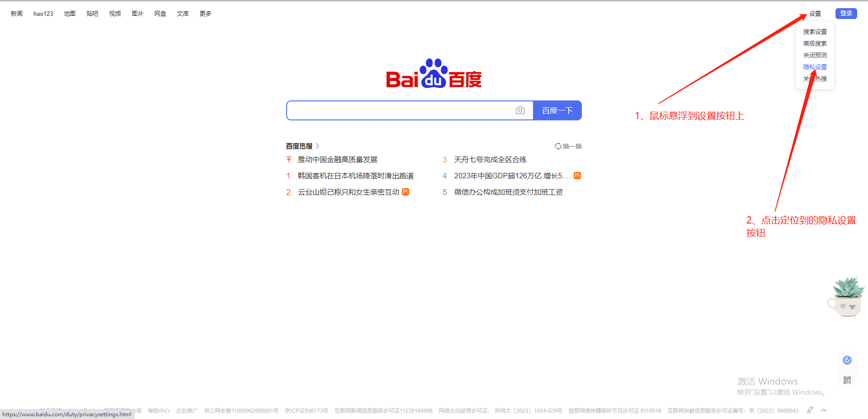Click the 百度一下 search button
The height and width of the screenshot is (419, 868).
(557, 110)
